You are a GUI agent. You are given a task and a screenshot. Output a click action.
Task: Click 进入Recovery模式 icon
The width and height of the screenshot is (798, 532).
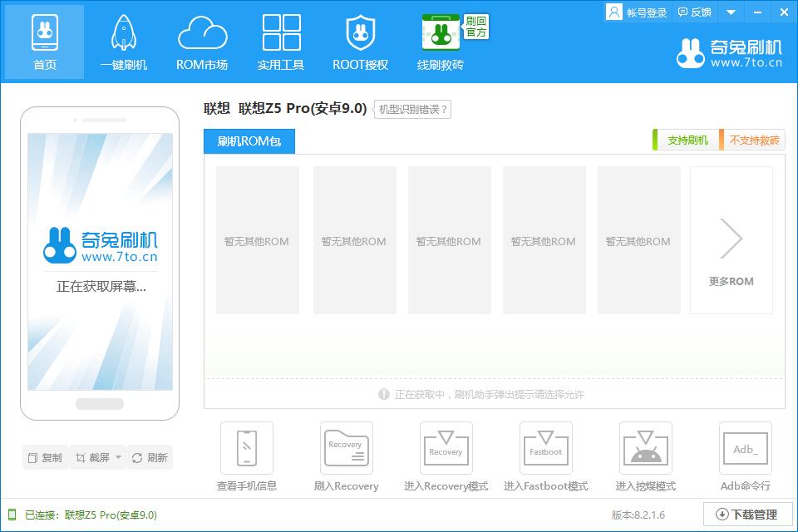click(x=446, y=448)
